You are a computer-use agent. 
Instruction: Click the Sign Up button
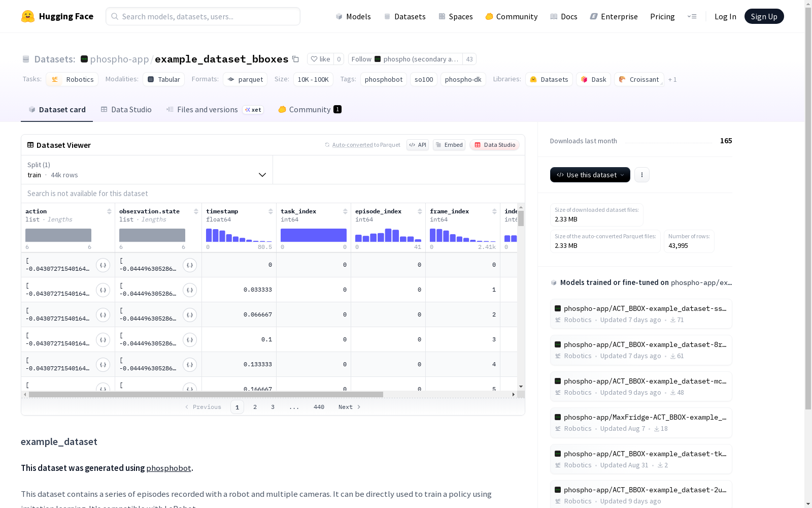(764, 16)
